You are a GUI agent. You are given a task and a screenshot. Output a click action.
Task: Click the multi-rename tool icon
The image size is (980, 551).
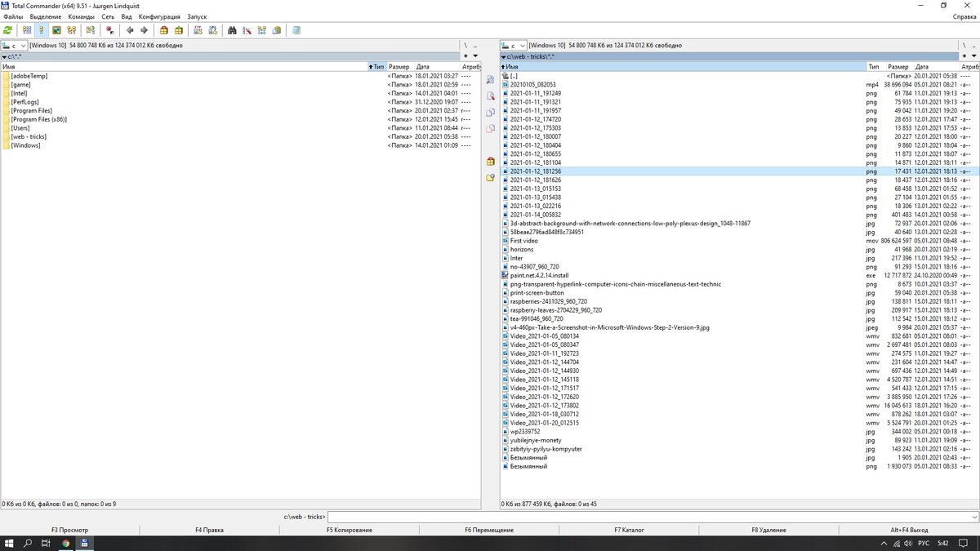pyautogui.click(x=247, y=30)
